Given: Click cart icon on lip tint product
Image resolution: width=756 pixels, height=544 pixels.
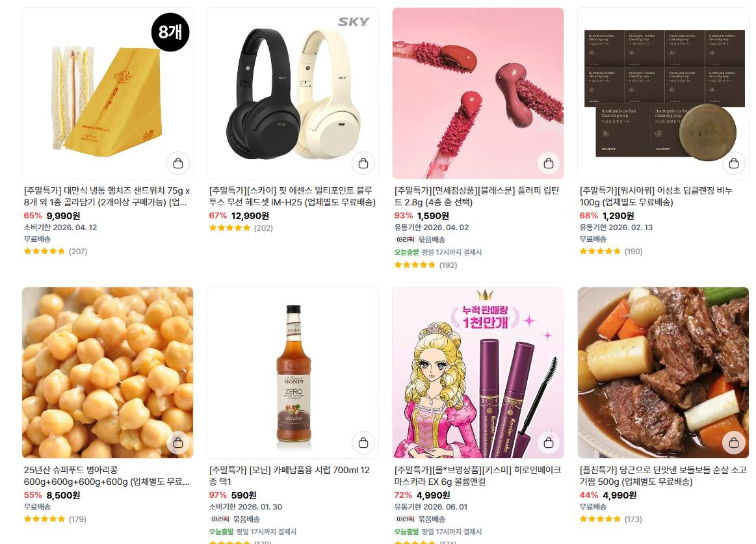Looking at the screenshot, I should click(548, 163).
